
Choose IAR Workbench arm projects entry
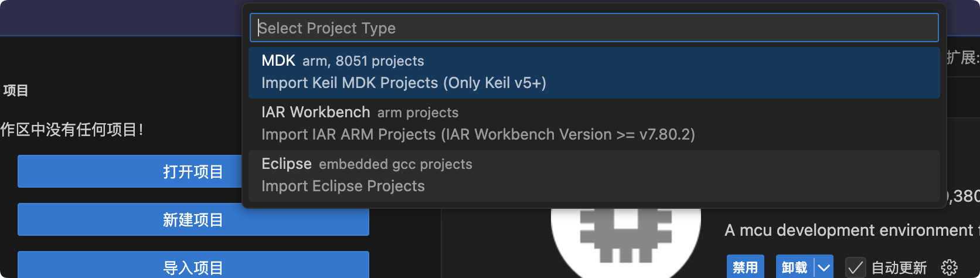(x=594, y=124)
